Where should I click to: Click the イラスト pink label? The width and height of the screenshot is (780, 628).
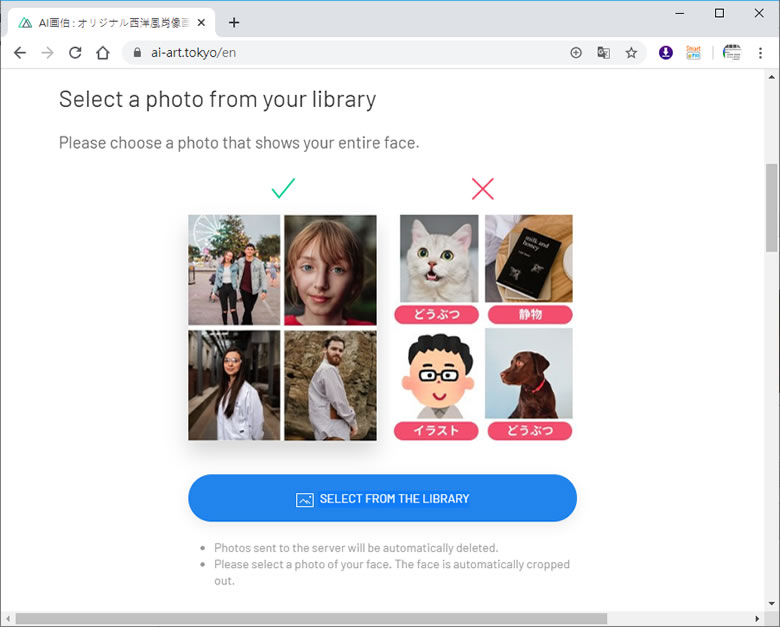[436, 430]
